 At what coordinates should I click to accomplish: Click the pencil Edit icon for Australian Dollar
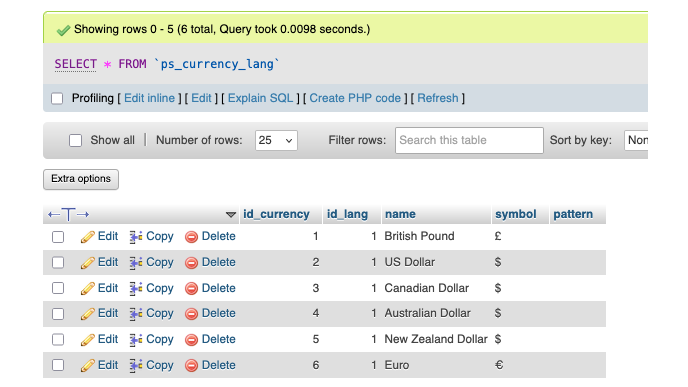[x=88, y=314]
